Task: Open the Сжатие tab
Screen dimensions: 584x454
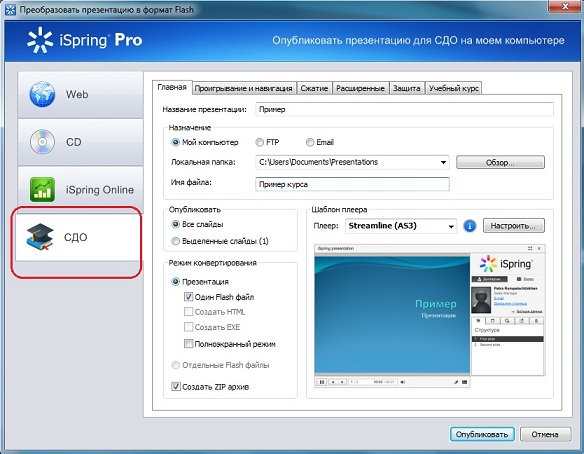Action: tap(314, 88)
